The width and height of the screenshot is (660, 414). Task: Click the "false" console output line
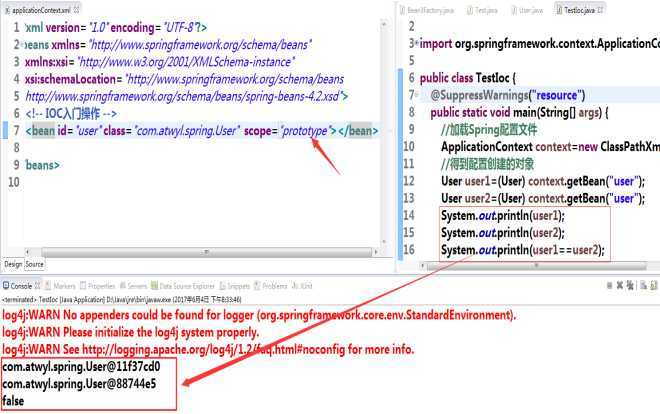click(13, 401)
